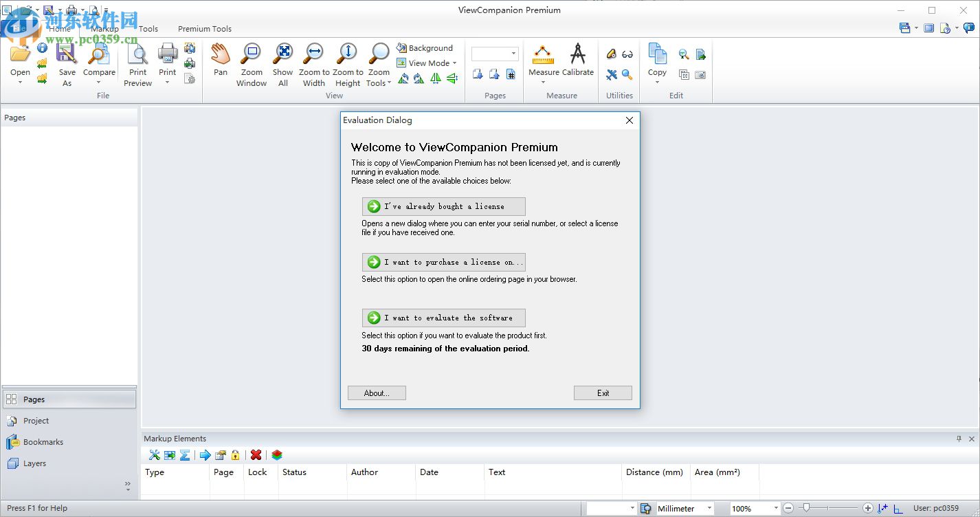Toggle the axis snap icon left of User label

click(x=898, y=509)
